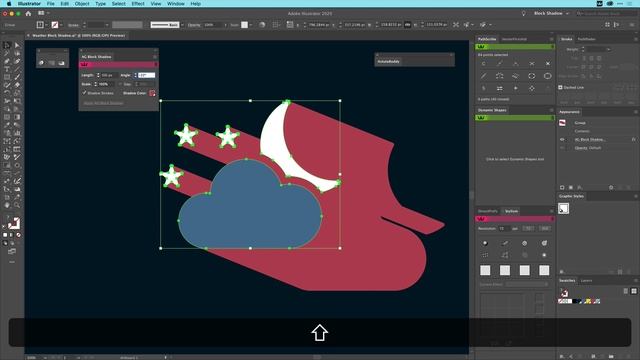Toggle visibility eye on Opacity Default row
Viewport: 640px width, 360px height.
pyautogui.click(x=562, y=148)
